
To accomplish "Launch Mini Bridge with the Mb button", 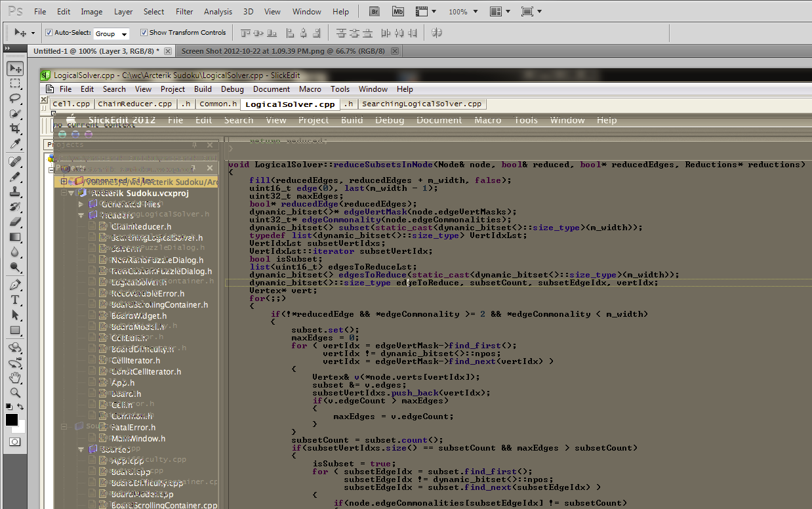I will click(398, 12).
